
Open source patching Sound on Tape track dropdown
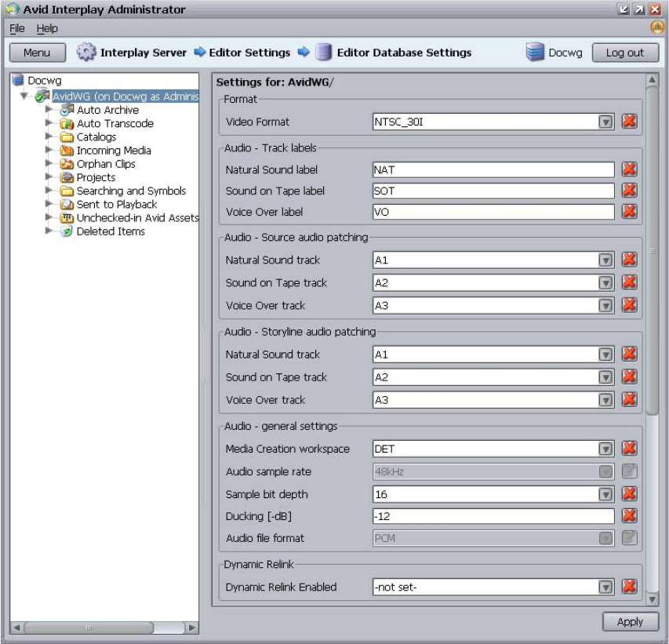coord(605,283)
